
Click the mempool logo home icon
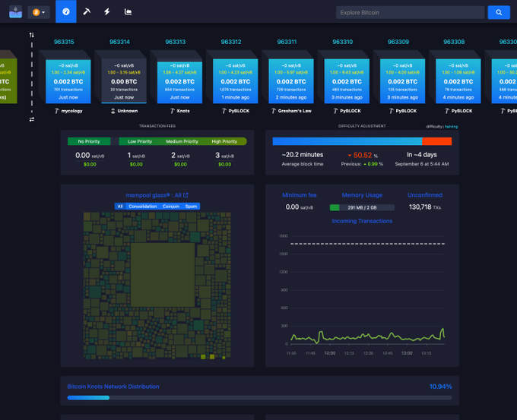(x=15, y=12)
